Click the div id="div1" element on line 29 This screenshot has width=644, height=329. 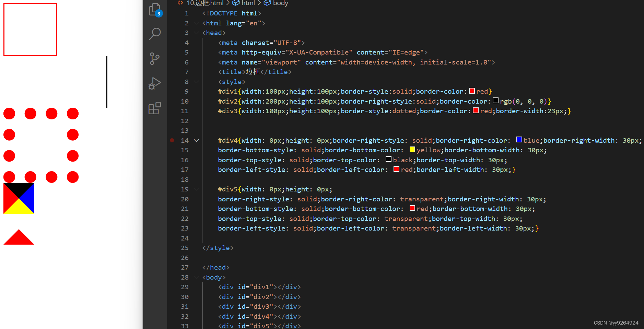point(259,287)
